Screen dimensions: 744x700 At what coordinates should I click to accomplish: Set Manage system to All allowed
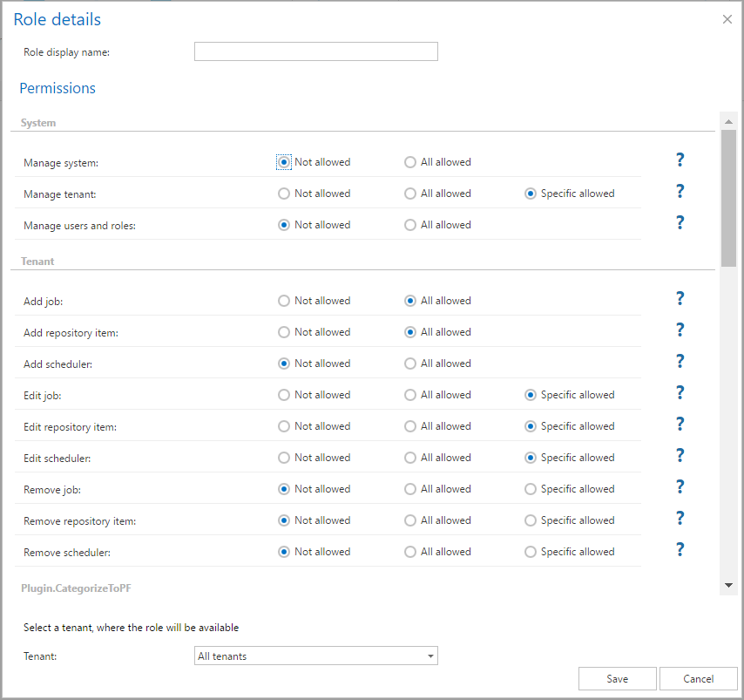click(x=410, y=162)
